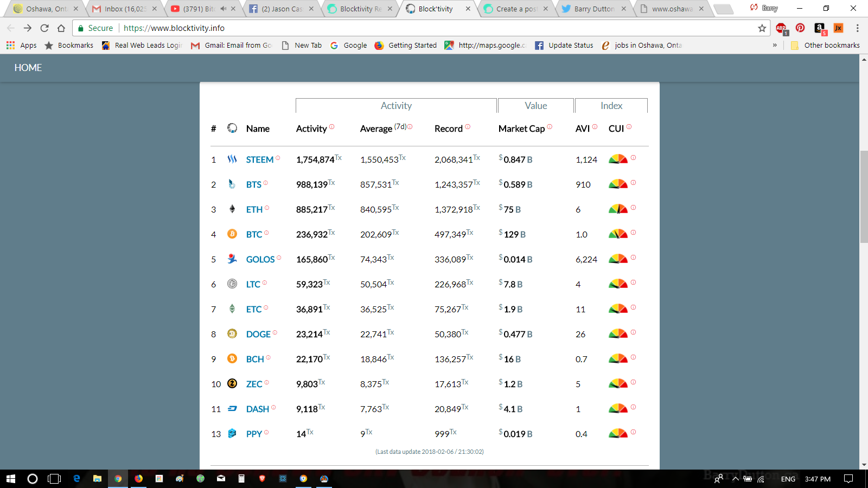Open the Chrome three-dot menu

(x=857, y=28)
